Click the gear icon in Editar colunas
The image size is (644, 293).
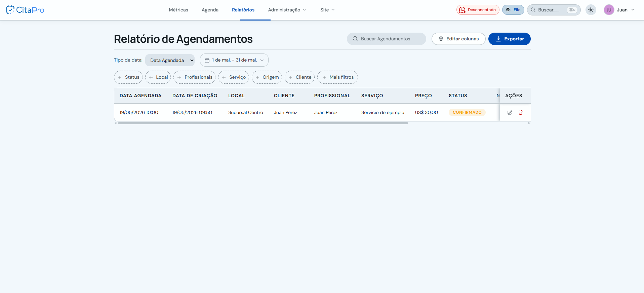tap(441, 39)
